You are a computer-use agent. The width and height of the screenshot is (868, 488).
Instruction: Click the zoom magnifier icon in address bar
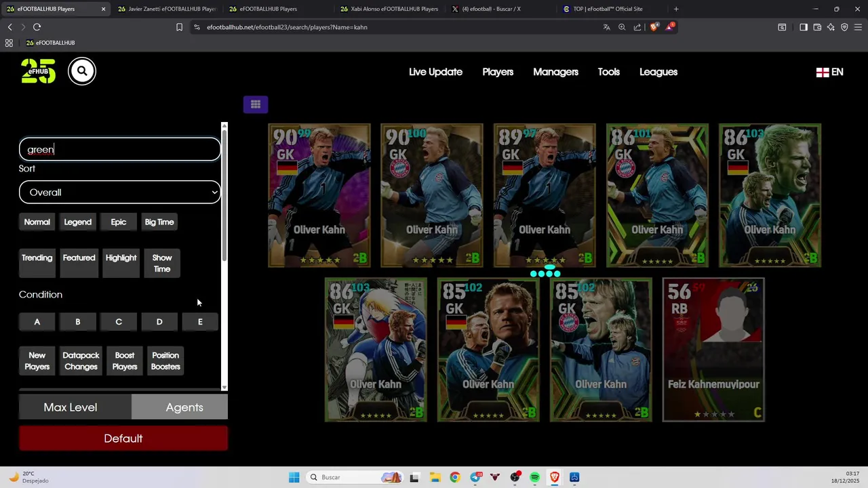[622, 27]
